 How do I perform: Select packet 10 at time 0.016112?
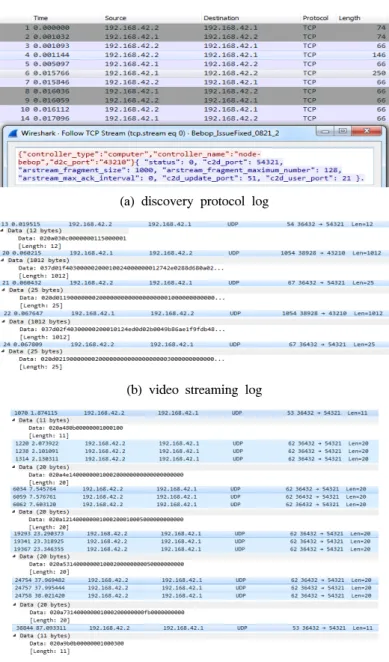coord(194,109)
